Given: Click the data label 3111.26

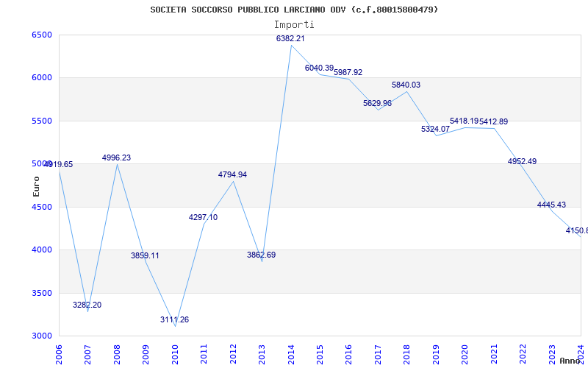Looking at the screenshot, I should (174, 319).
